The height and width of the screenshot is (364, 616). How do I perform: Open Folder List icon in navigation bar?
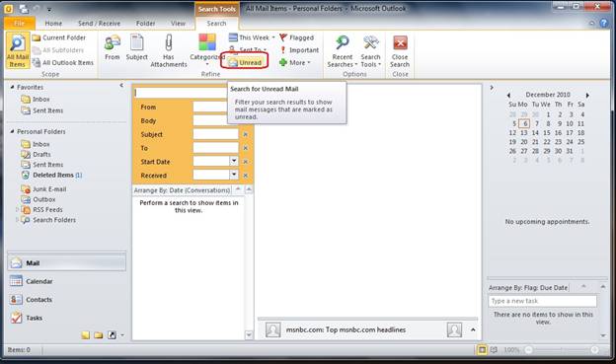[99, 335]
